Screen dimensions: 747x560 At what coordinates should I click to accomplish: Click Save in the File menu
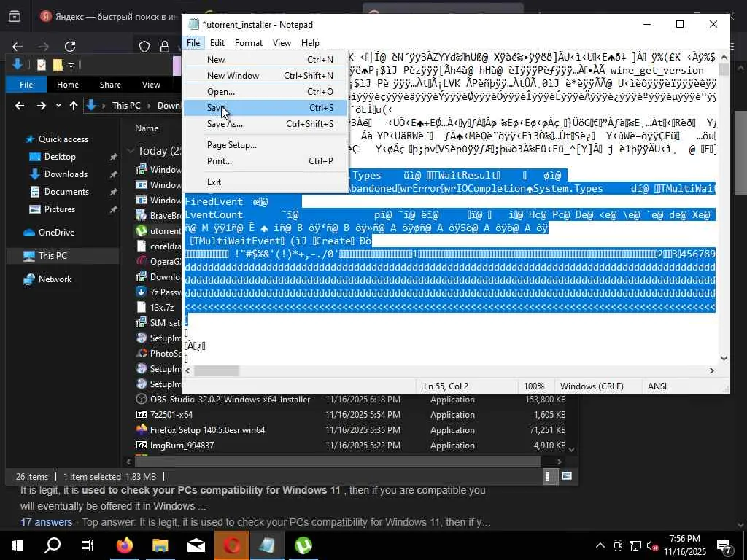(266, 108)
